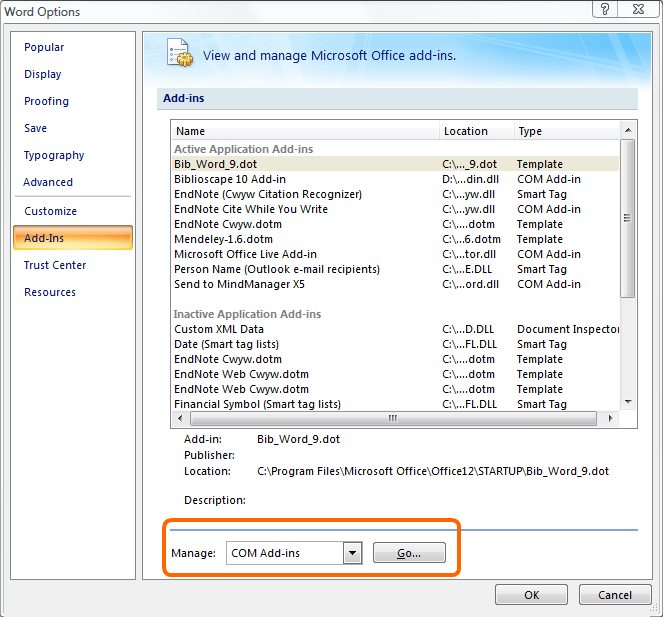Sort add-ins by Name column header
Image resolution: width=663 pixels, height=617 pixels.
[x=306, y=131]
